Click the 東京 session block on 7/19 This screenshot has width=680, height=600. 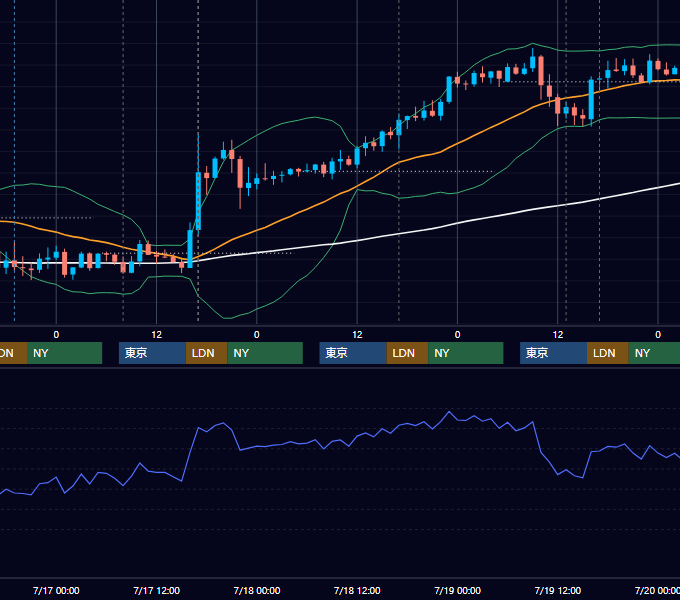(553, 353)
